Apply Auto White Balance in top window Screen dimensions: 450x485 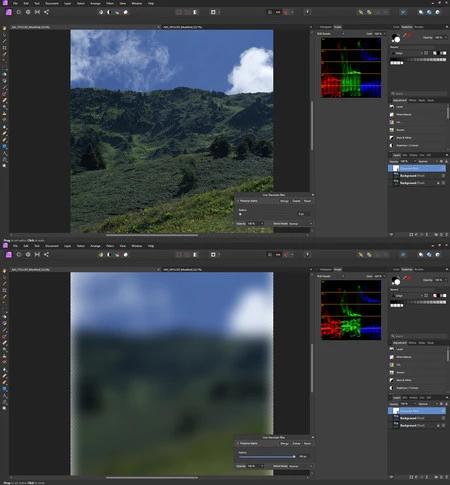[x=126, y=12]
